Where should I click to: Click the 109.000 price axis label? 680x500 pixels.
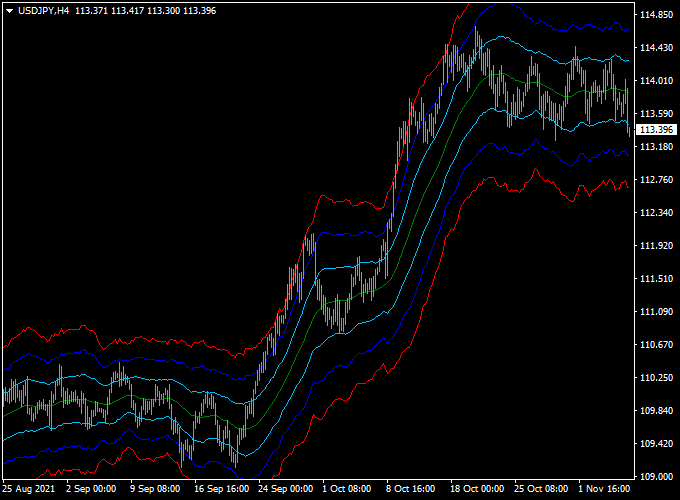656,477
